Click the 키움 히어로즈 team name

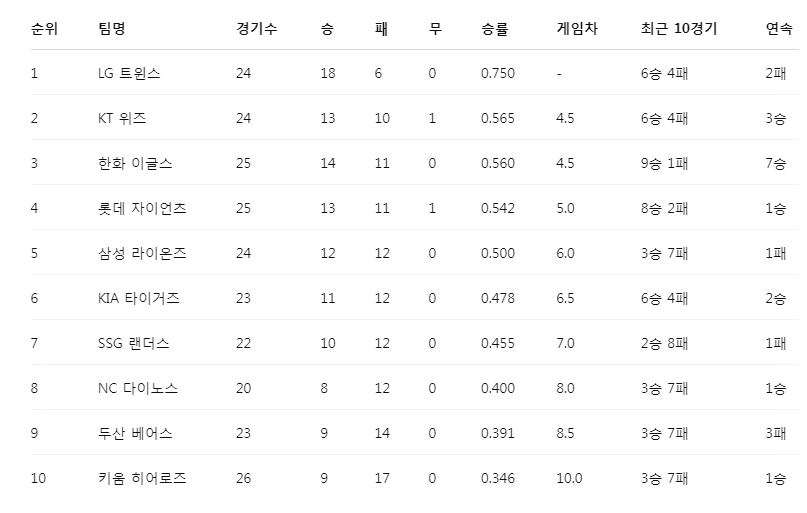(142, 479)
